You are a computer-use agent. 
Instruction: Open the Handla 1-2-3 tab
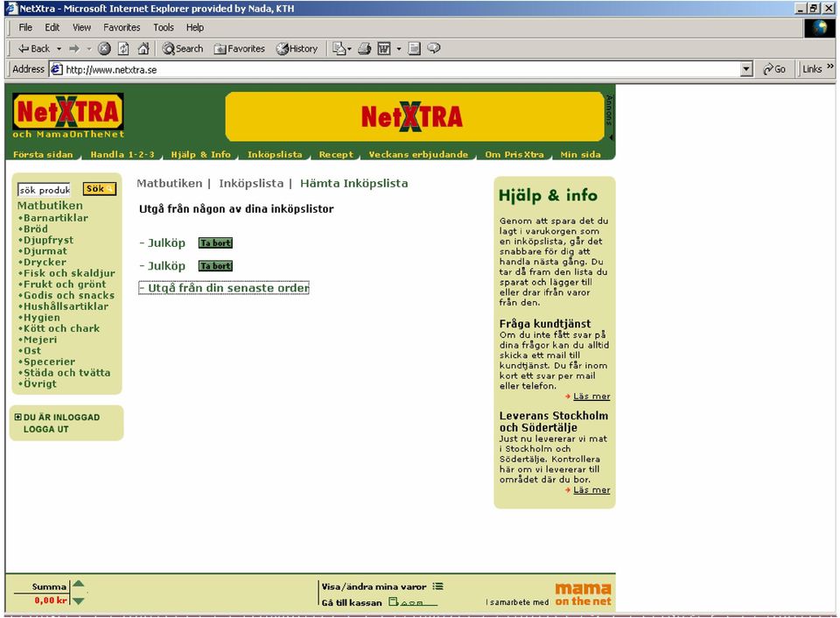tap(122, 154)
